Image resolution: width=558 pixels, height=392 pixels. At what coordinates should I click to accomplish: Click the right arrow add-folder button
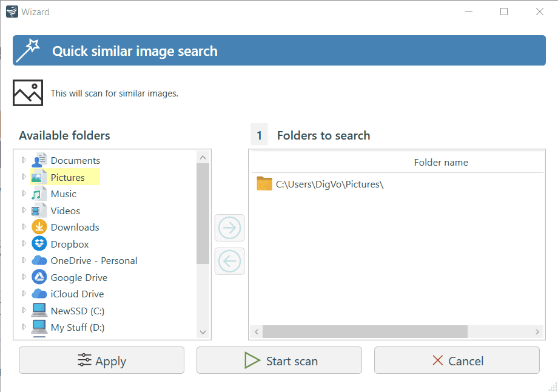click(230, 228)
